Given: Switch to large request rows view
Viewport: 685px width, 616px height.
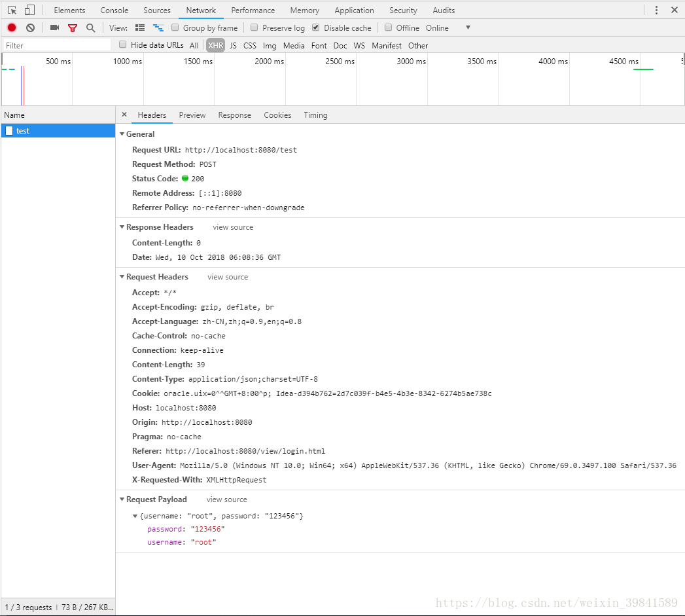Looking at the screenshot, I should (140, 27).
